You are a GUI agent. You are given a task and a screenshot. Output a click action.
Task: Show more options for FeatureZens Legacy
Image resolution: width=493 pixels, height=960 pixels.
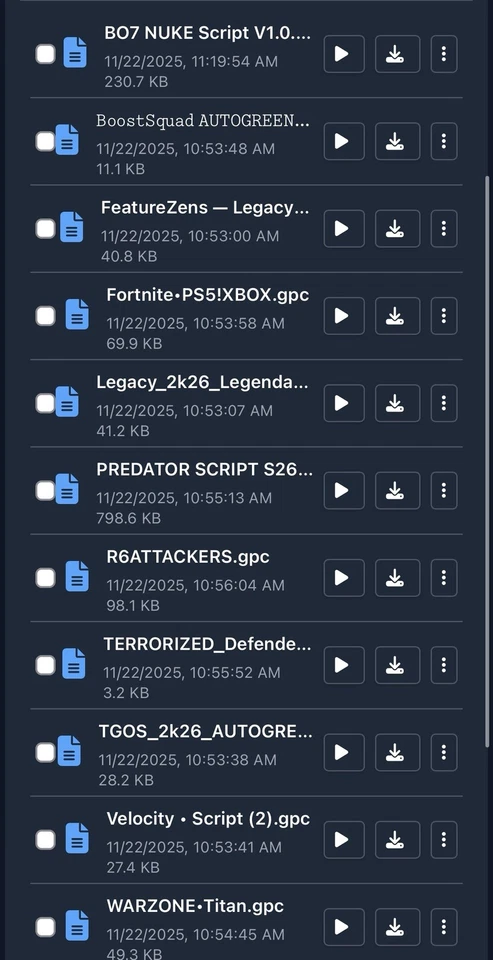pos(444,229)
